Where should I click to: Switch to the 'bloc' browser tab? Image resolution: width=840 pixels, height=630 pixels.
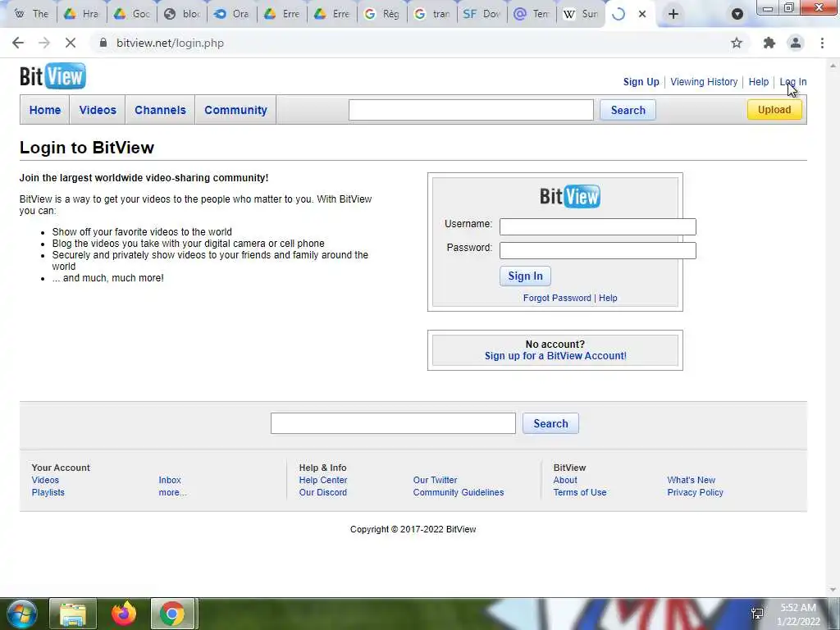pos(182,14)
